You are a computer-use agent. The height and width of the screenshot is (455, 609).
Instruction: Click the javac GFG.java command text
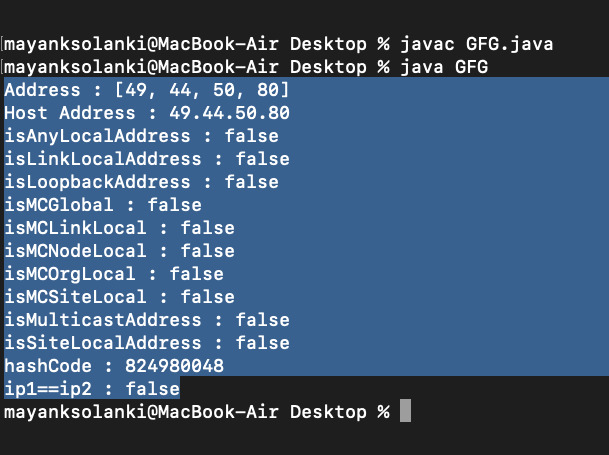pos(477,44)
